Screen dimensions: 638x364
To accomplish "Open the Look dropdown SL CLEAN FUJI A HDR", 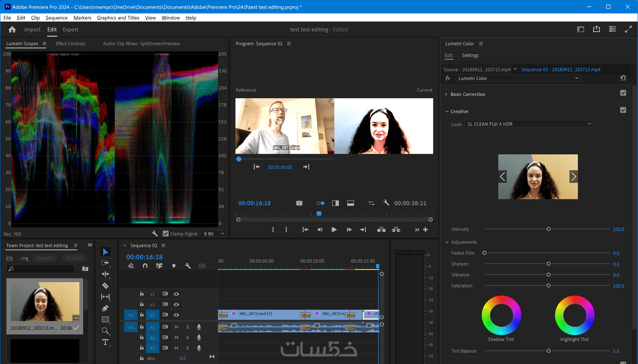I will pyautogui.click(x=529, y=124).
